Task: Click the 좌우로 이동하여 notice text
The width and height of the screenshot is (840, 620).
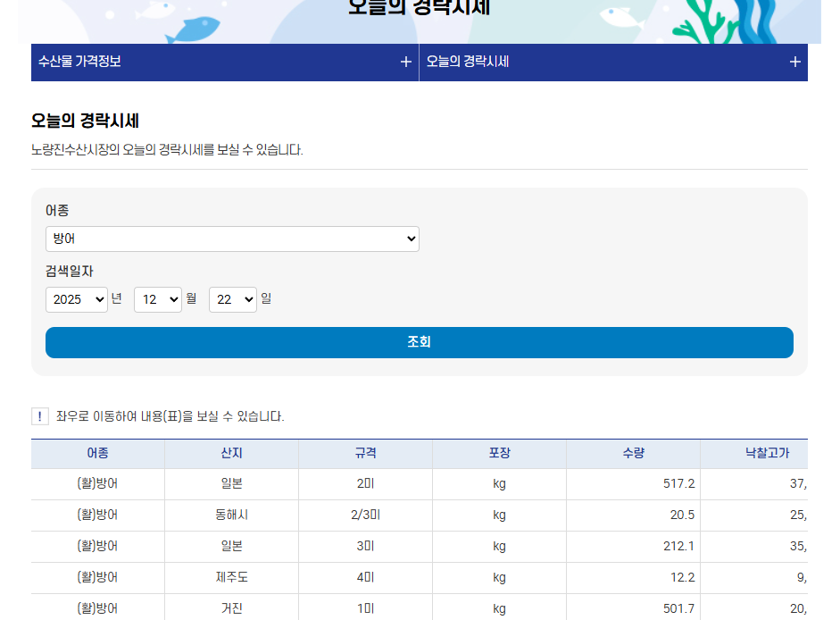Action: (170, 416)
